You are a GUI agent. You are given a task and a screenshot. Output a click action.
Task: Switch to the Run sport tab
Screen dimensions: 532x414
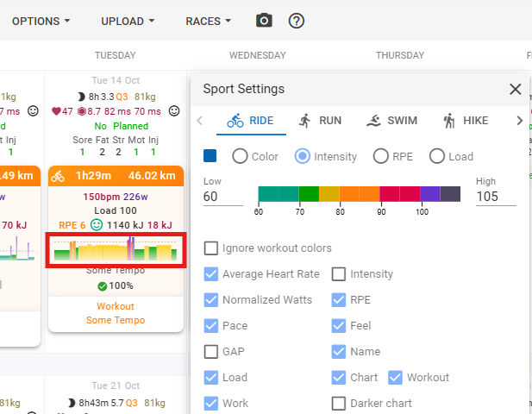[320, 121]
